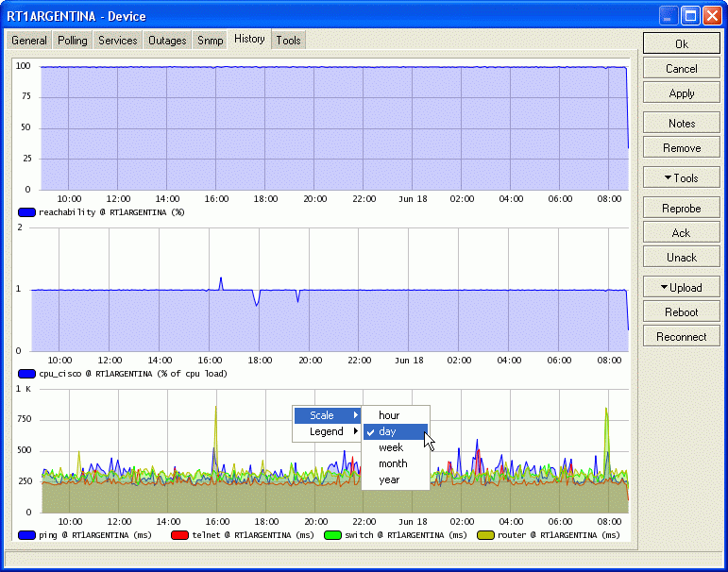This screenshot has height=572, width=728.
Task: Click the green switch legend swatch
Action: [x=331, y=535]
